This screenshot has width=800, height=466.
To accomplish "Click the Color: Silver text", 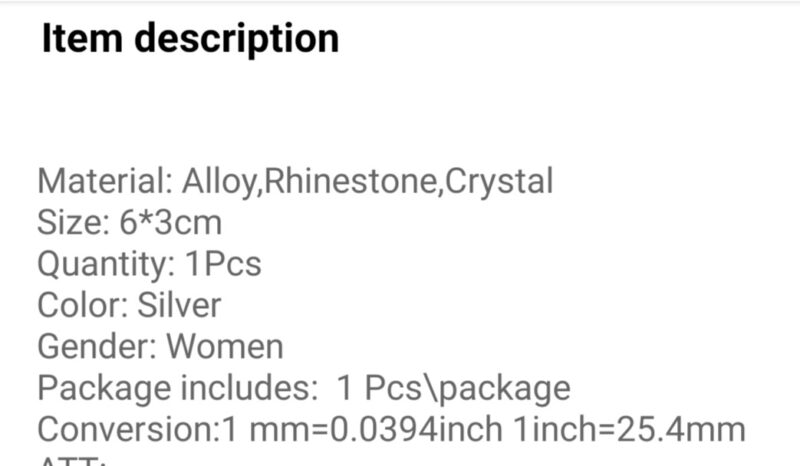I will coord(129,305).
